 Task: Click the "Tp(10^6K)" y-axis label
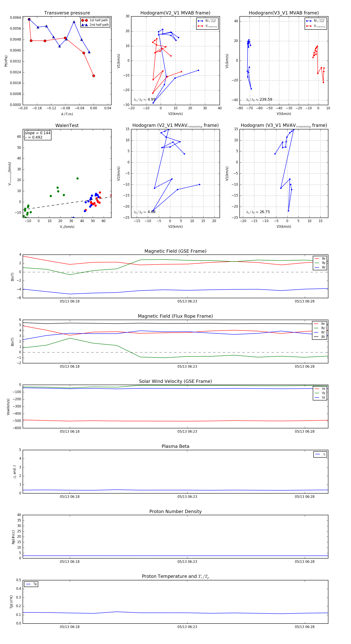(11, 602)
